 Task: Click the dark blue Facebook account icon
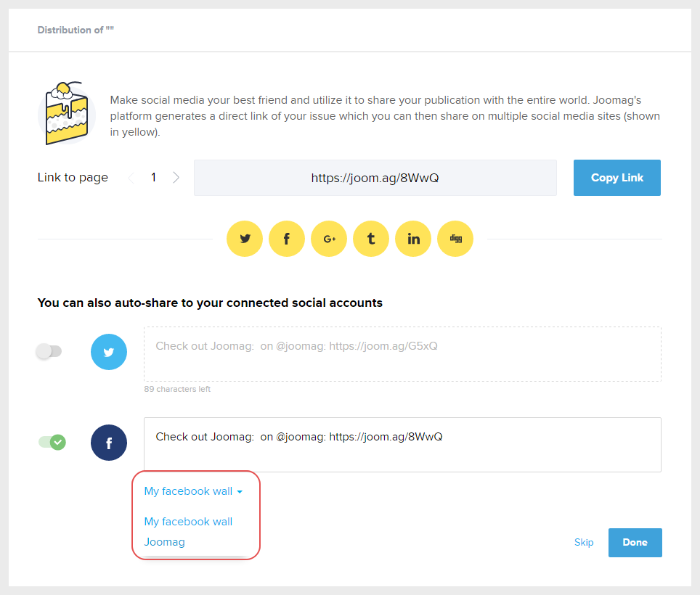(x=109, y=443)
